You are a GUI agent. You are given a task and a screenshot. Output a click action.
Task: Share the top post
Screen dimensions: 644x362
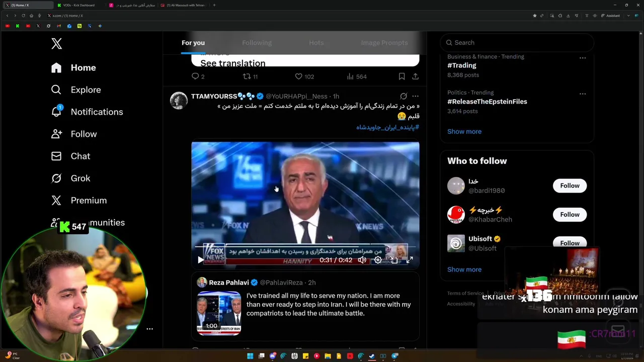tap(415, 76)
